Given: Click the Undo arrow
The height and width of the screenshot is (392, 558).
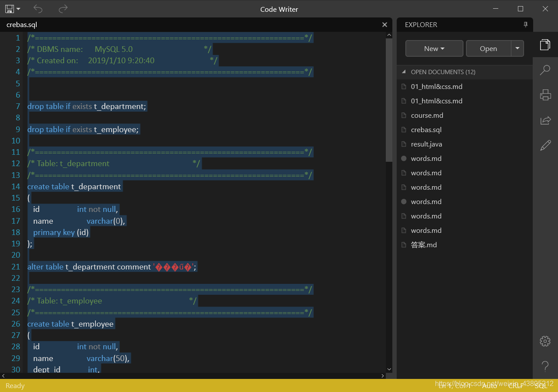Looking at the screenshot, I should (38, 8).
